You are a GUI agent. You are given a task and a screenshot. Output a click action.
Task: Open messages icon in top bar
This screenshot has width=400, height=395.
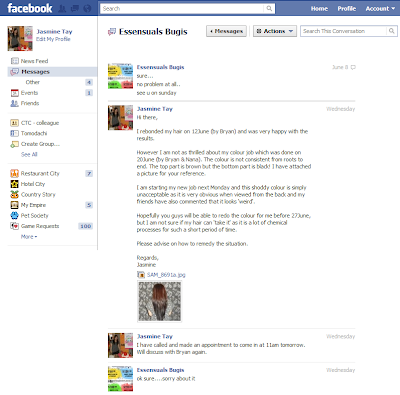point(75,9)
